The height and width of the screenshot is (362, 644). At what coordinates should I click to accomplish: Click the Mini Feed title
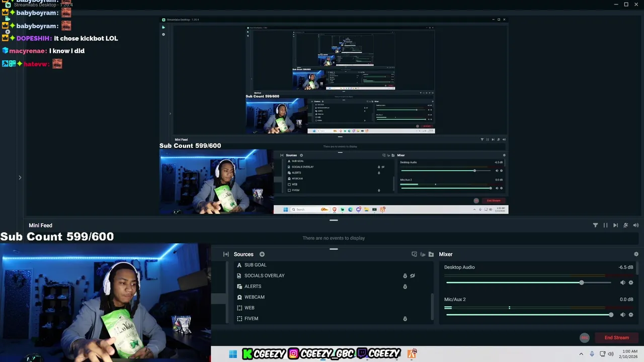coord(40,225)
